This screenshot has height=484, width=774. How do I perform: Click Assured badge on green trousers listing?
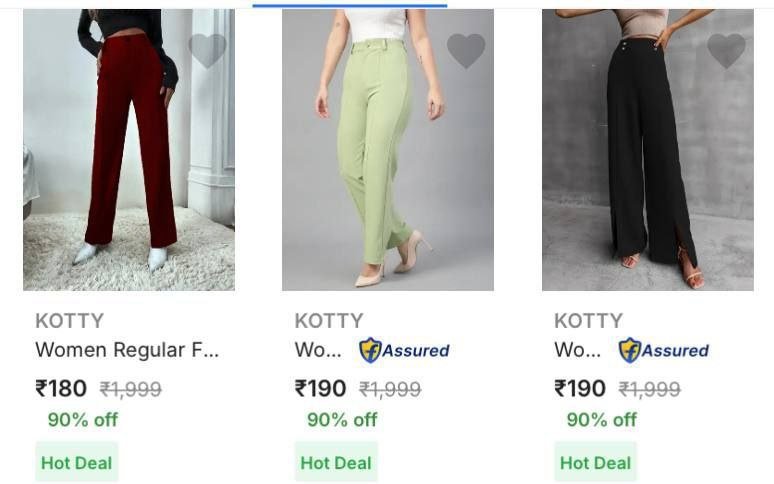[404, 350]
